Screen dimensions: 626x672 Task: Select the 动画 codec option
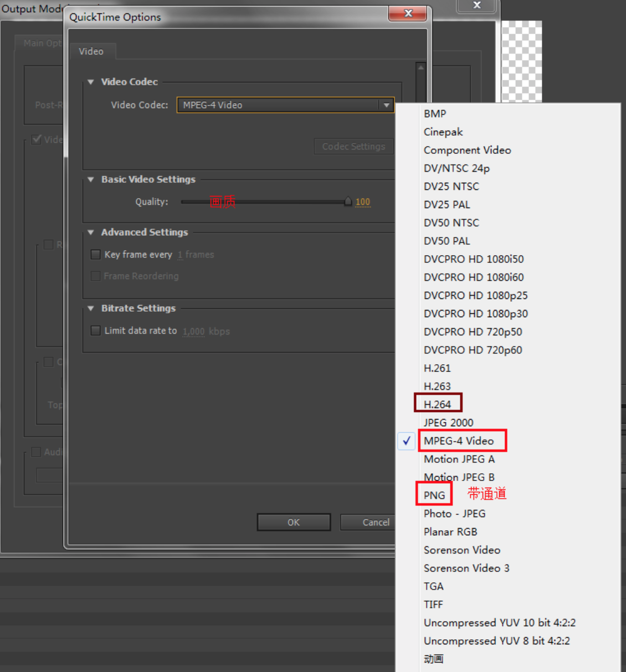434,659
